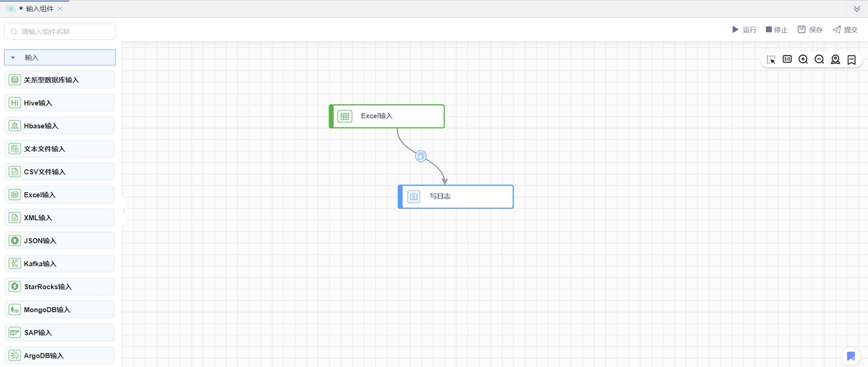Expand the tab list chevron
This screenshot has width=868, height=367.
coord(857,9)
